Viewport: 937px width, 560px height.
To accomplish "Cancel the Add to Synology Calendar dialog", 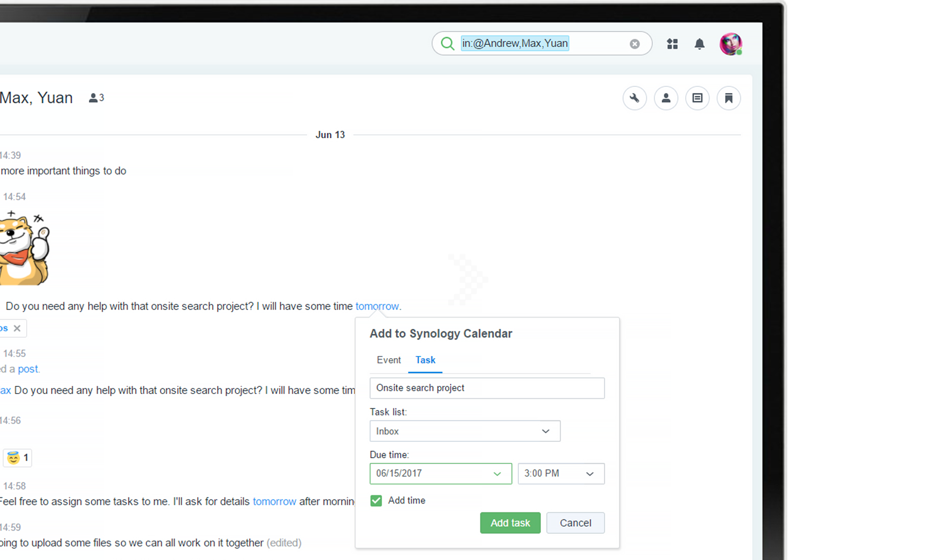I will (x=575, y=522).
